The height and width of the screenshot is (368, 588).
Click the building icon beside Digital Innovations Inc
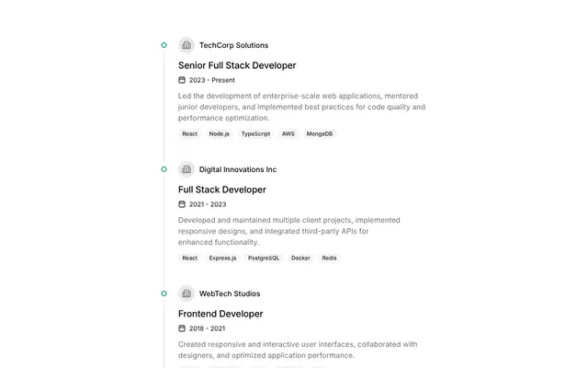coord(186,169)
